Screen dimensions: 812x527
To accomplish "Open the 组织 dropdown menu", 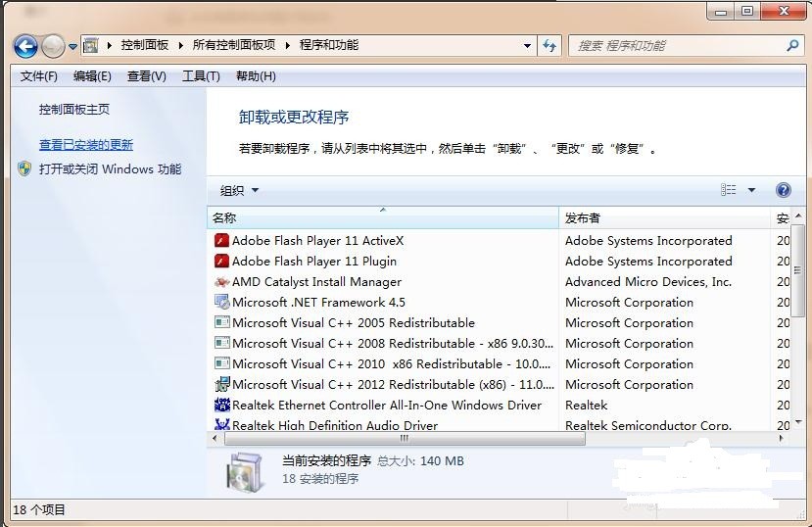I will pos(239,191).
